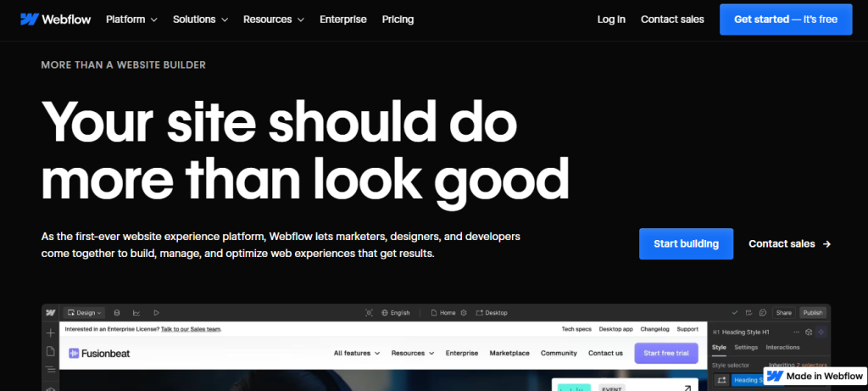Click the Start free trial button
The width and height of the screenshot is (868, 391).
click(666, 353)
